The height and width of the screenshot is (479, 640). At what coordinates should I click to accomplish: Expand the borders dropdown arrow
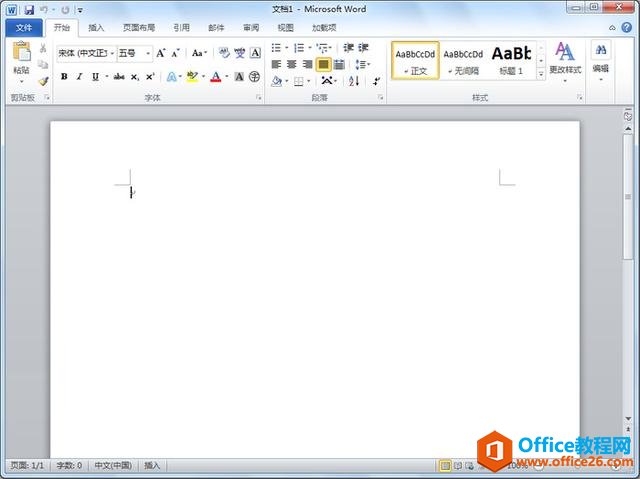(x=309, y=81)
